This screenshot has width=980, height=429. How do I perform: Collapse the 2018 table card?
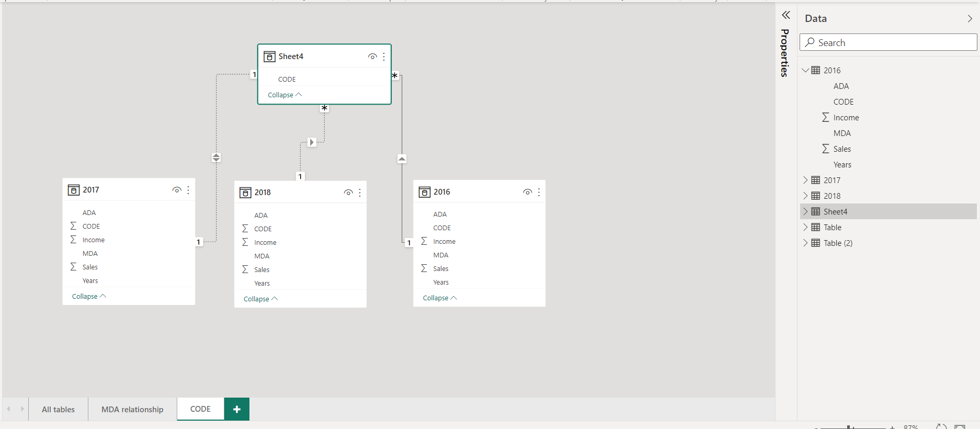260,299
